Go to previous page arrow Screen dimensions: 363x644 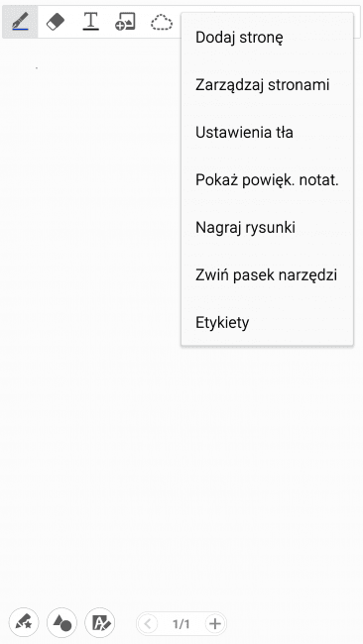pyautogui.click(x=147, y=624)
